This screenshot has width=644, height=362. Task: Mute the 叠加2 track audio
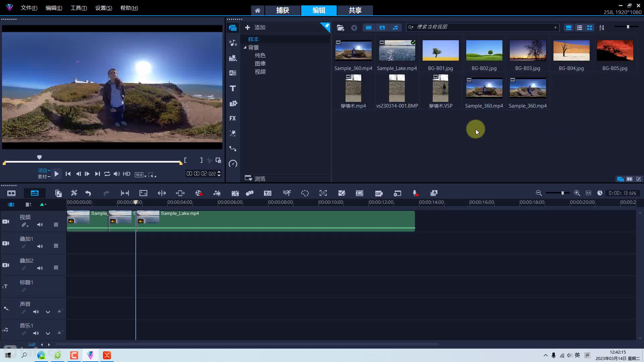[40, 268]
